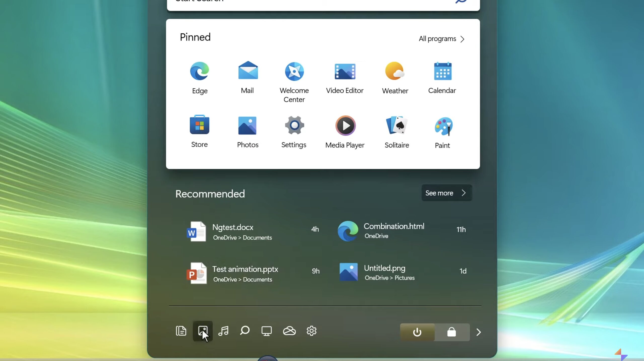Open the gear settings icon in bottom bar
This screenshot has height=361, width=644.
click(311, 331)
